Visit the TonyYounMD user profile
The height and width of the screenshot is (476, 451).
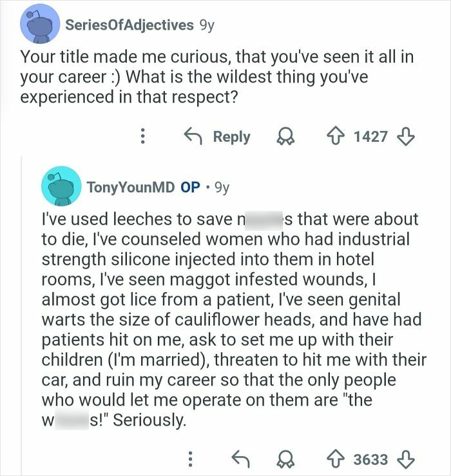[130, 188]
